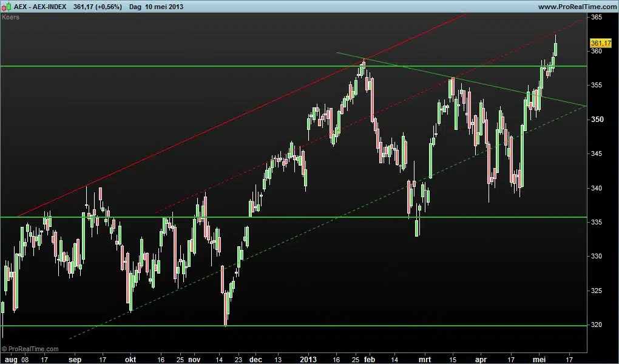Image resolution: width=619 pixels, height=364 pixels.
Task: Click the 320 level on price axis
Action: point(596,325)
